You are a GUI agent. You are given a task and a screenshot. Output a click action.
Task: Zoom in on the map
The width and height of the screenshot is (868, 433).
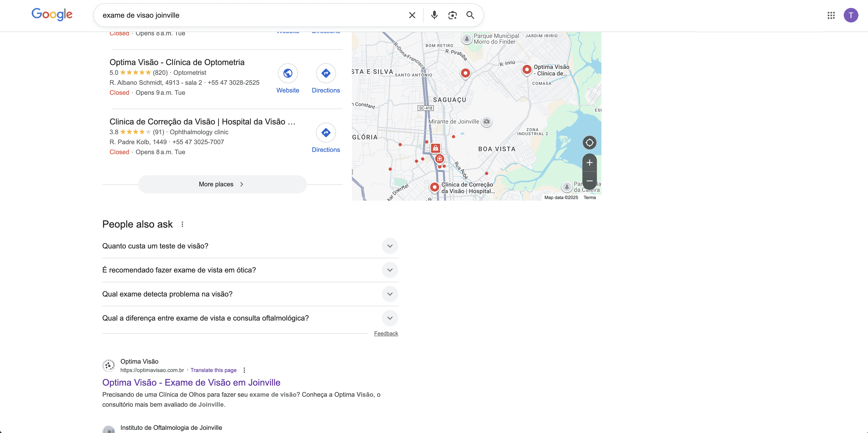click(589, 163)
